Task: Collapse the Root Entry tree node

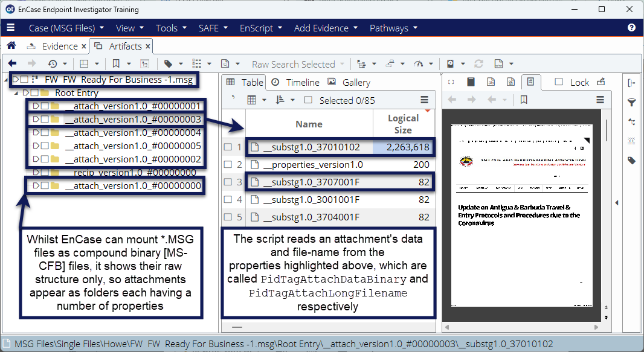Action: point(16,93)
